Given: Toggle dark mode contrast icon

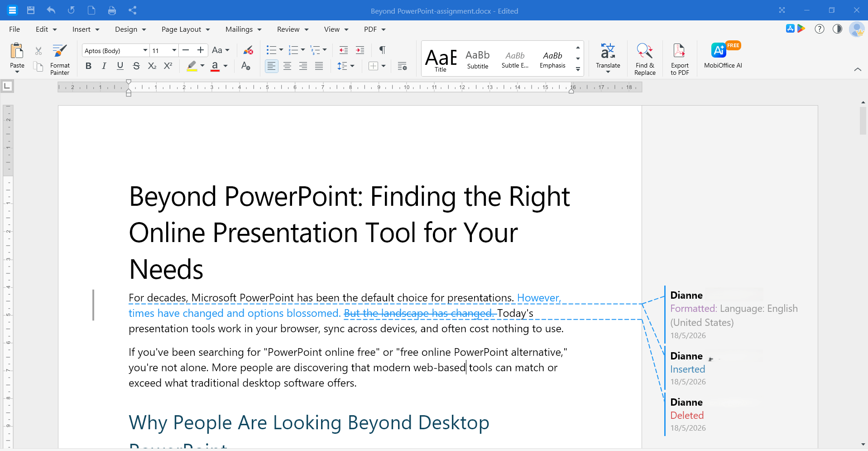Looking at the screenshot, I should tap(838, 29).
